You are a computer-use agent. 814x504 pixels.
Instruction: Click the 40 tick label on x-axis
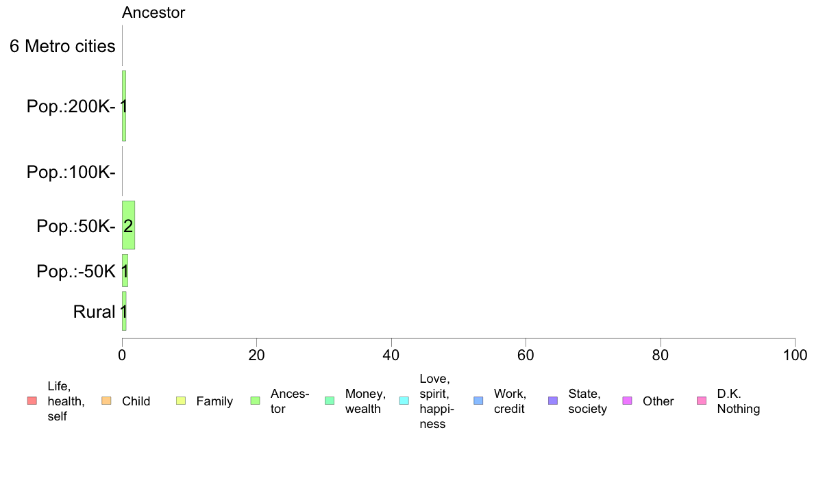[x=391, y=355]
